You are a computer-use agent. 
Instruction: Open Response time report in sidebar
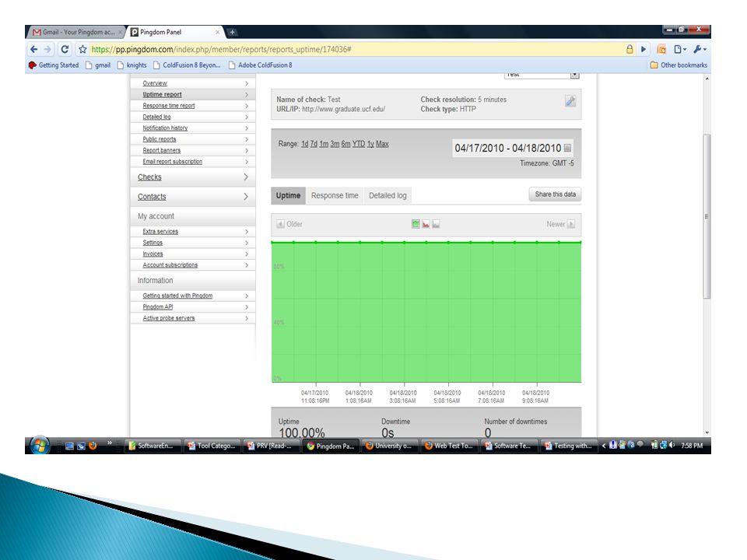point(169,106)
